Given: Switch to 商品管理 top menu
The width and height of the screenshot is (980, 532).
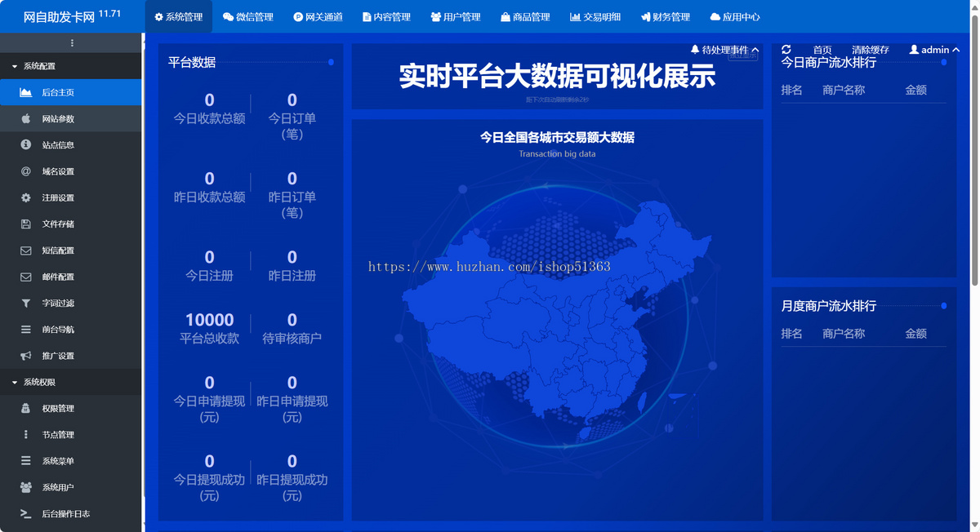Looking at the screenshot, I should [526, 16].
